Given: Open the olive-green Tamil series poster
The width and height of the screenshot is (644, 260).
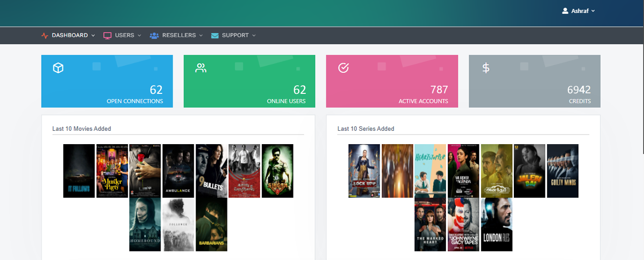Looking at the screenshot, I should pyautogui.click(x=497, y=171).
